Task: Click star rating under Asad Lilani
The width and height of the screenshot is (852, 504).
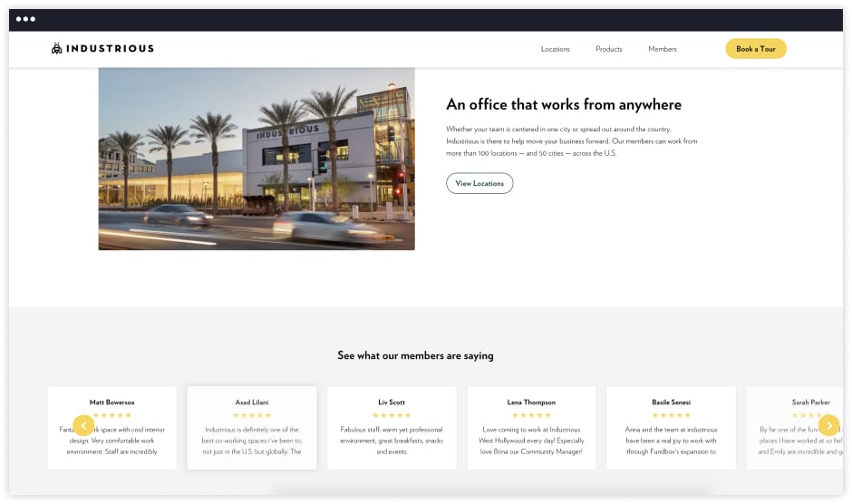Action: (252, 415)
